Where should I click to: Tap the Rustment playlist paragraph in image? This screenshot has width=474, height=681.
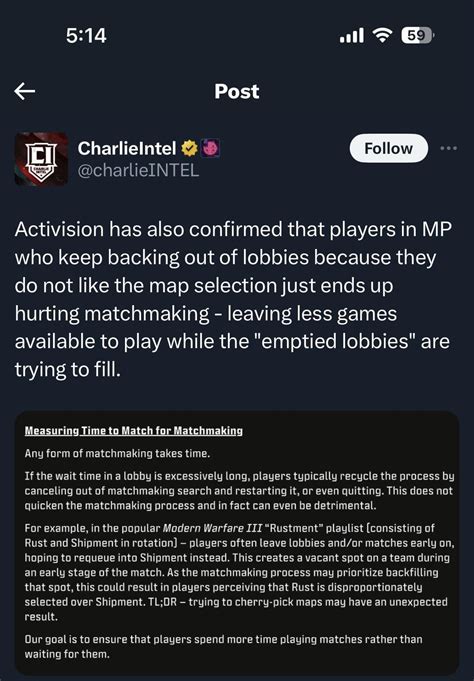(x=239, y=572)
